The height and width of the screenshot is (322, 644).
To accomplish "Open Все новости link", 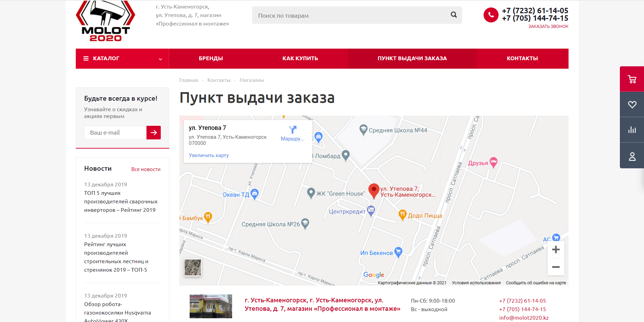I will click(x=146, y=169).
